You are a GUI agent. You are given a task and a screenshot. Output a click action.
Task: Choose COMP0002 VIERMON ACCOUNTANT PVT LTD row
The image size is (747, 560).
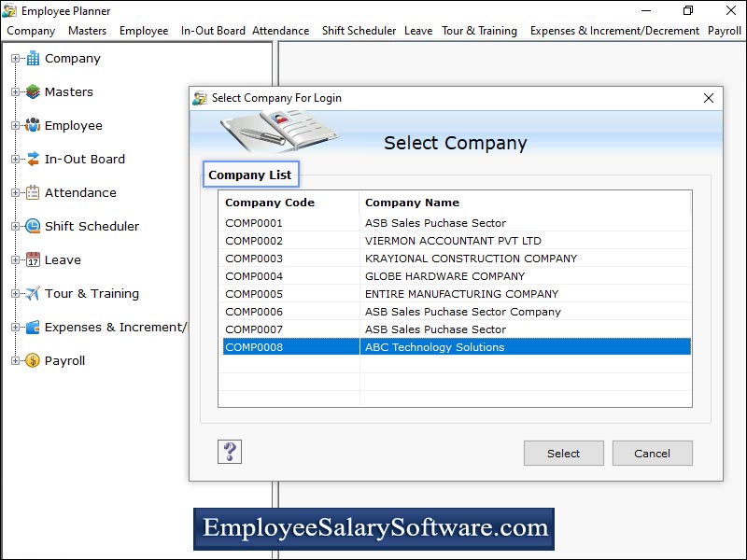(x=457, y=241)
